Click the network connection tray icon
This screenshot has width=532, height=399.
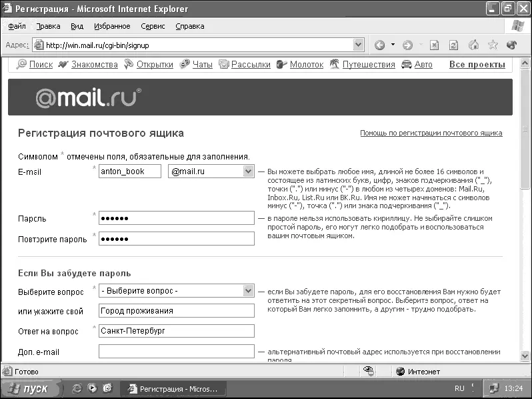coord(493,388)
